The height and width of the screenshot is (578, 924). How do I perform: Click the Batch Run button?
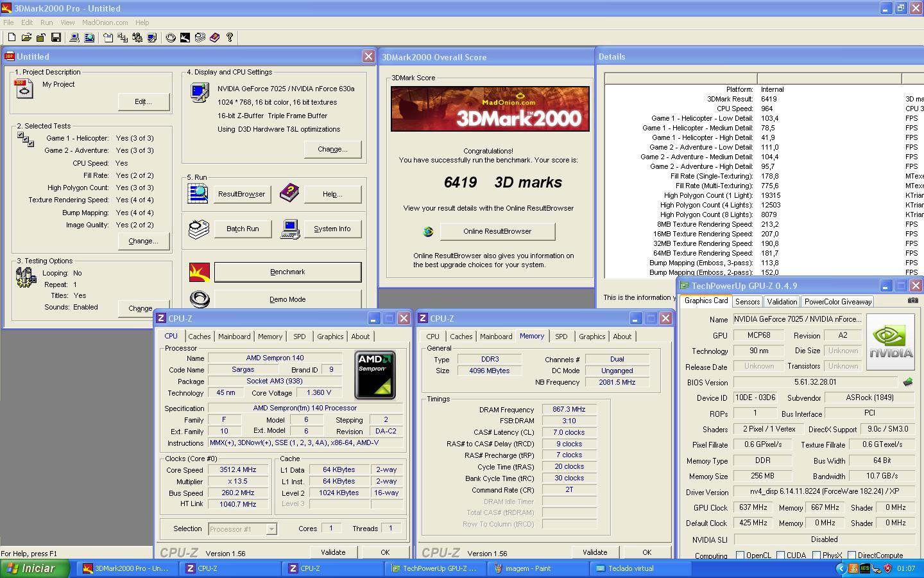tap(243, 229)
